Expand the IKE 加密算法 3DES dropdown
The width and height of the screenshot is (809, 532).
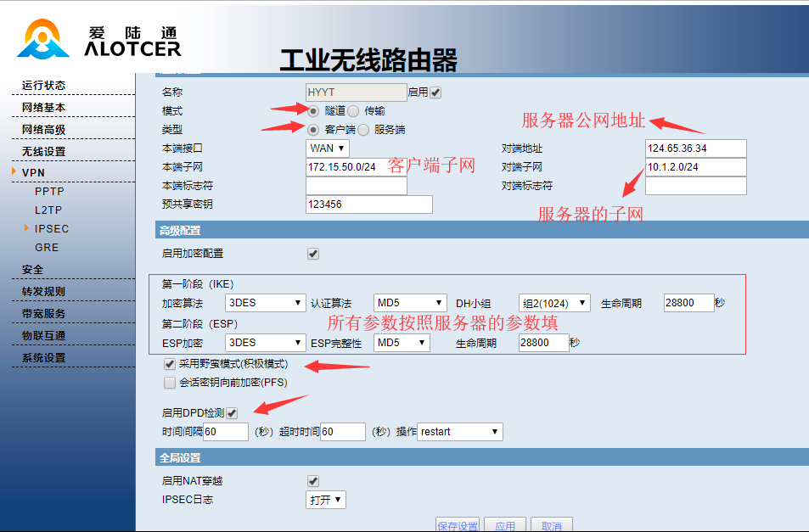[x=265, y=303]
